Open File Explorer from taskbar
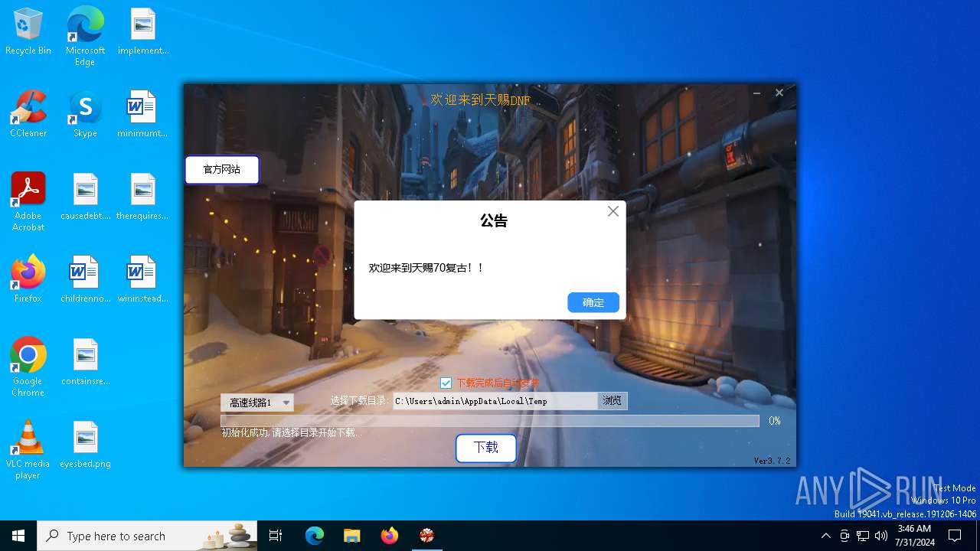 coord(351,536)
